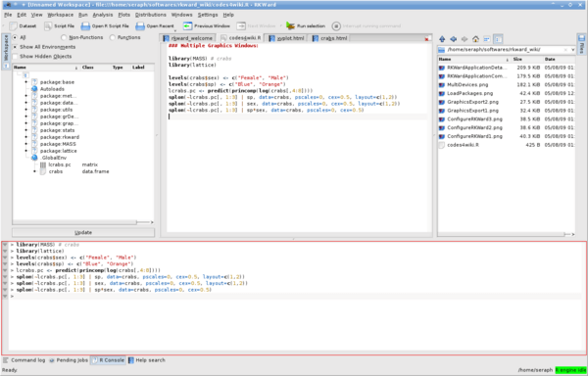Click the Open R Script File icon
The height and width of the screenshot is (376, 588).
pos(86,26)
